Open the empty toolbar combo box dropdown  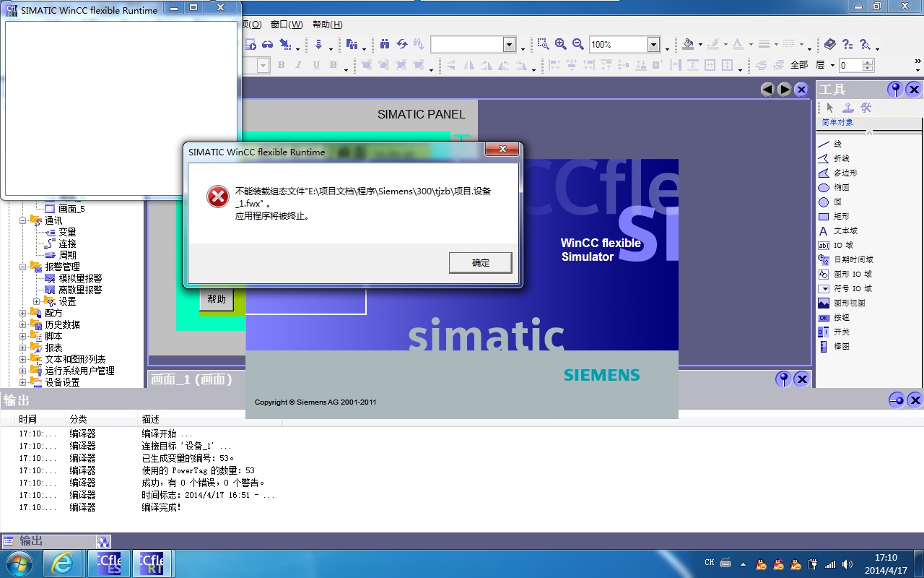[x=509, y=45]
